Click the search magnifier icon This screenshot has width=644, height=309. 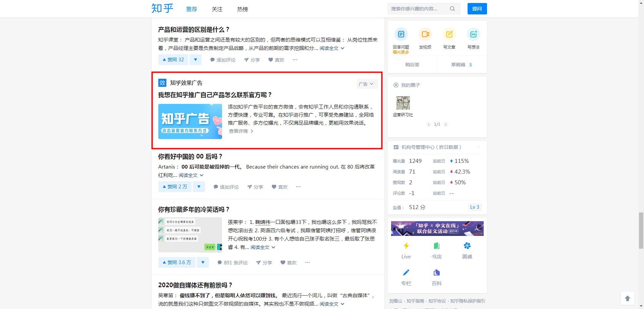pos(452,9)
